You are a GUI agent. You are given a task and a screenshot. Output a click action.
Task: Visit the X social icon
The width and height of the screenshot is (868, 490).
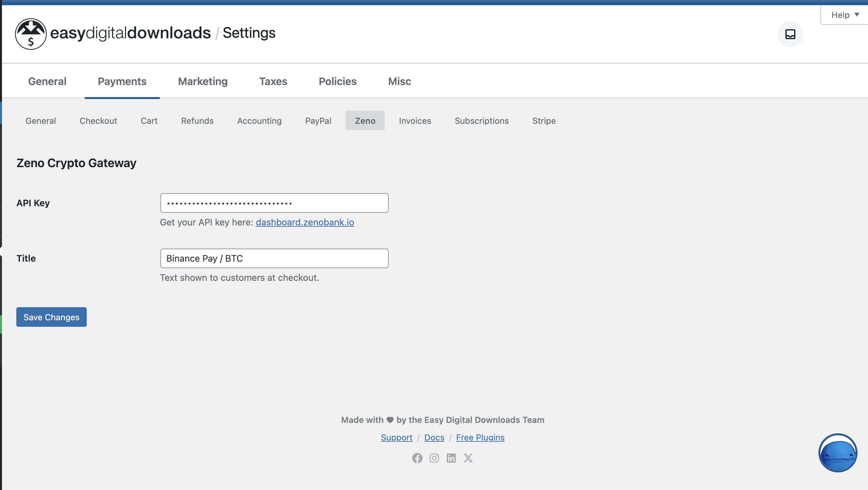(468, 458)
